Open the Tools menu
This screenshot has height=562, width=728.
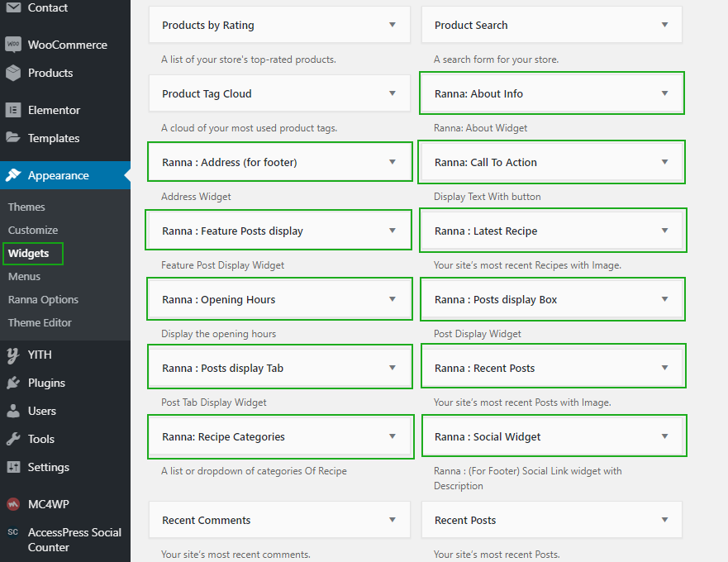click(x=40, y=439)
